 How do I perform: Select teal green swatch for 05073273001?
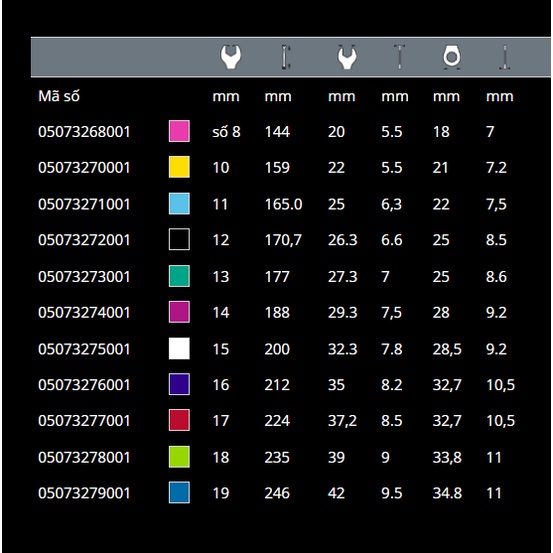click(179, 276)
